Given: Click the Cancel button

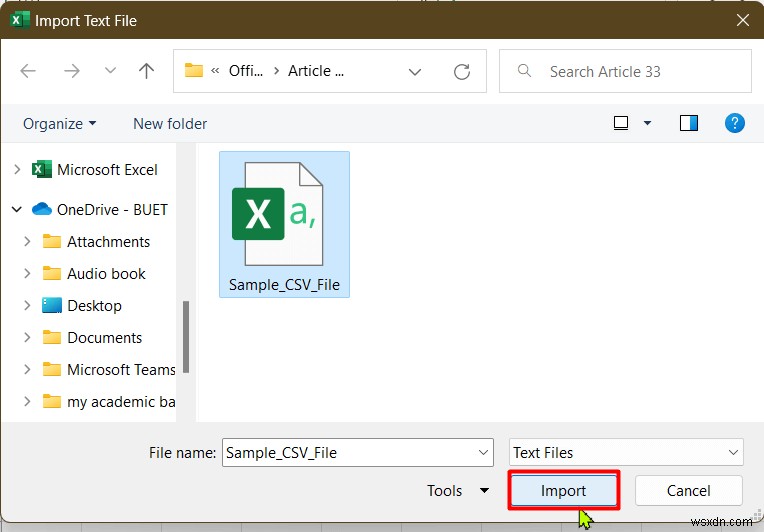Looking at the screenshot, I should click(688, 491).
